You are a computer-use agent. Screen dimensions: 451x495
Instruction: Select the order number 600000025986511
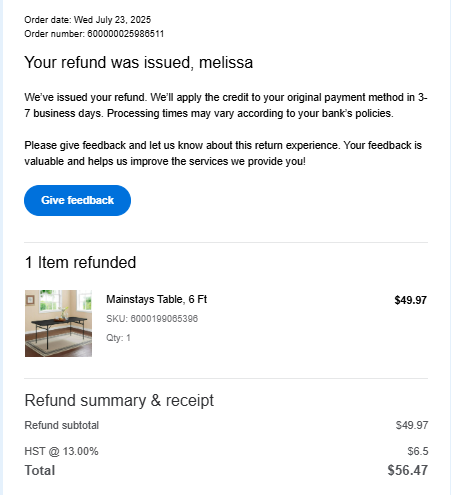coord(125,34)
